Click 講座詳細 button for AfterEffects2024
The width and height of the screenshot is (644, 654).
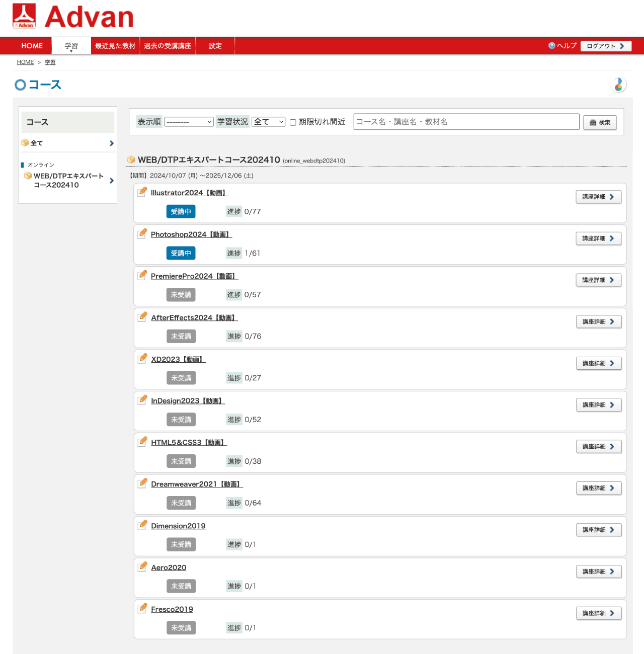point(599,321)
